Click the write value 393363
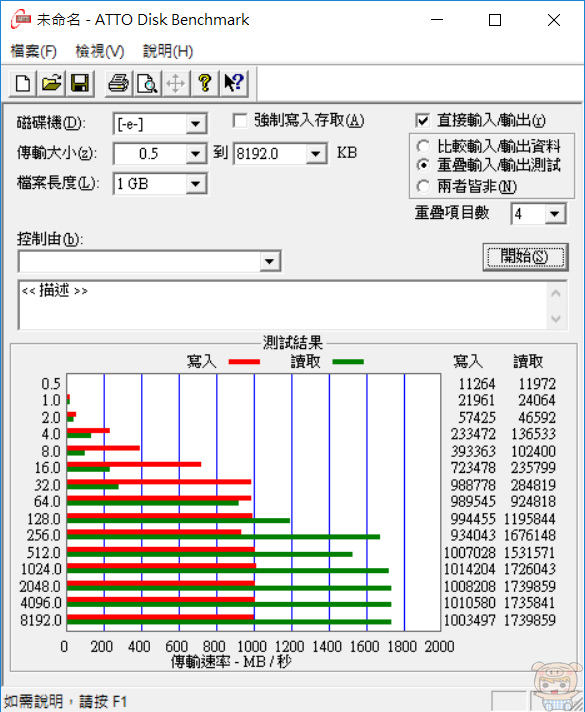This screenshot has height=712, width=585. (x=473, y=451)
